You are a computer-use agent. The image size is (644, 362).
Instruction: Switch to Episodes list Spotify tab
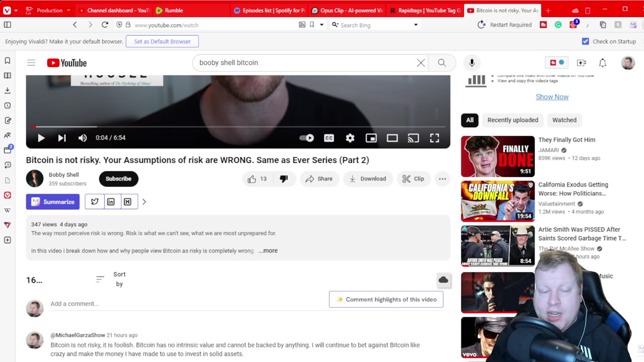click(269, 10)
